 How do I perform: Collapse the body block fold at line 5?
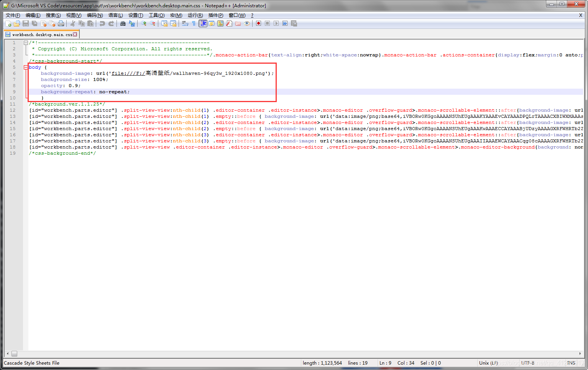coord(26,67)
